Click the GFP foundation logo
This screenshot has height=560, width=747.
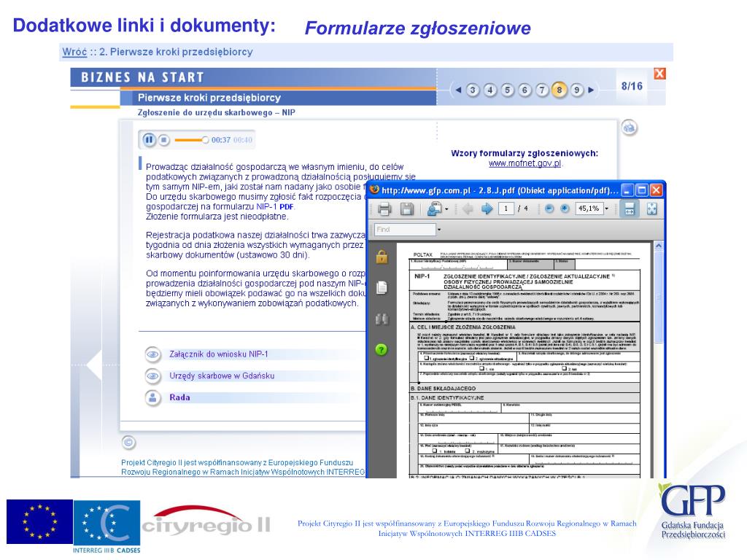pos(693,511)
